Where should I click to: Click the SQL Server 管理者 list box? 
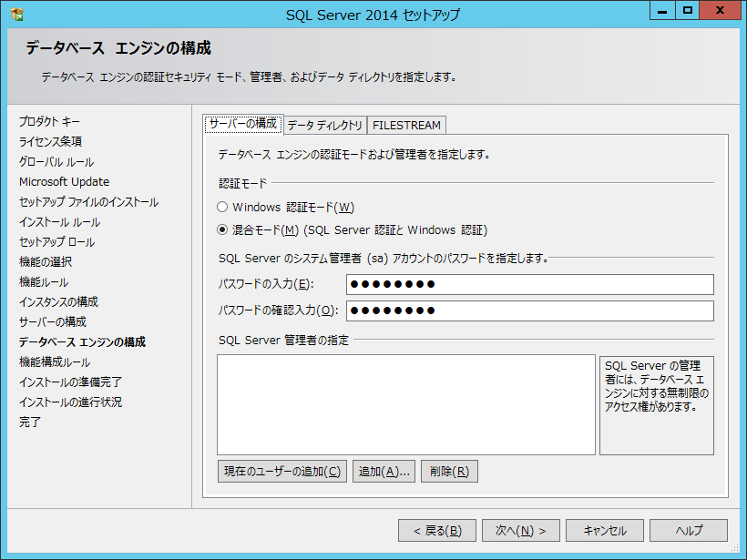pyautogui.click(x=405, y=404)
